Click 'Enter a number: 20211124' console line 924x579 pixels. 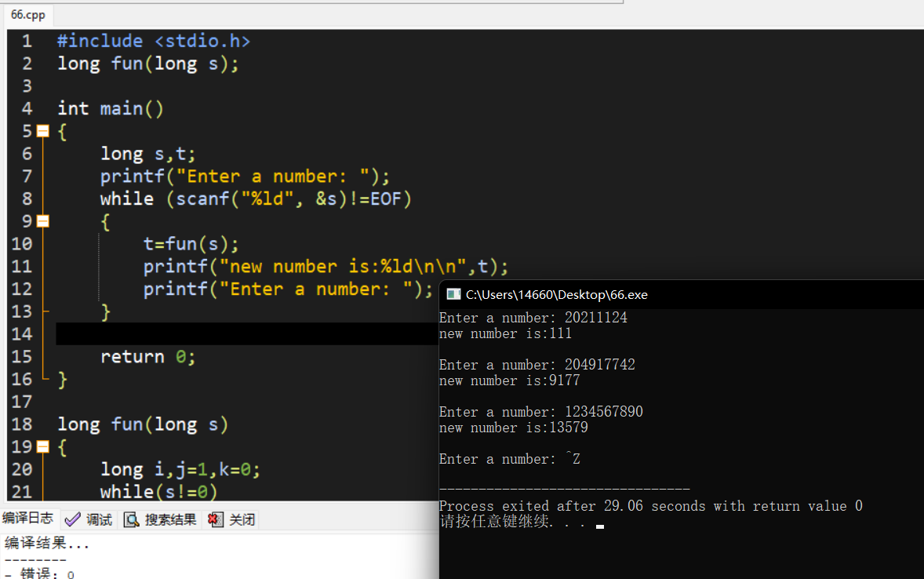(x=533, y=318)
